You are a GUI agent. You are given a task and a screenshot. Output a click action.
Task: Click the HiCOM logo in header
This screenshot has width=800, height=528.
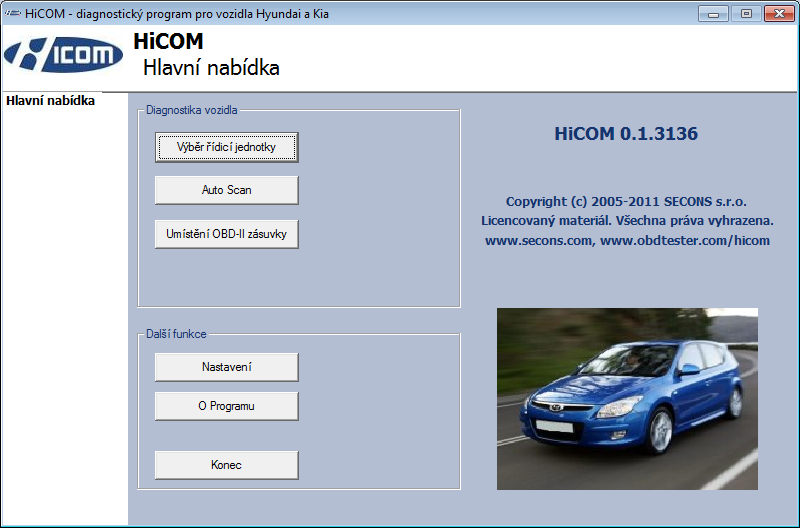pos(63,55)
